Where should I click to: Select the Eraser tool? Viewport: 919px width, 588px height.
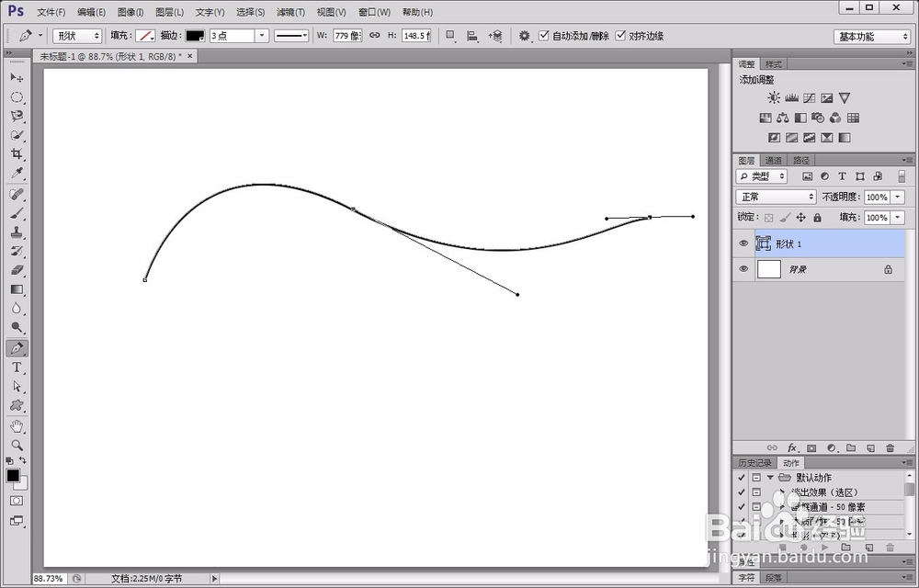click(x=17, y=270)
